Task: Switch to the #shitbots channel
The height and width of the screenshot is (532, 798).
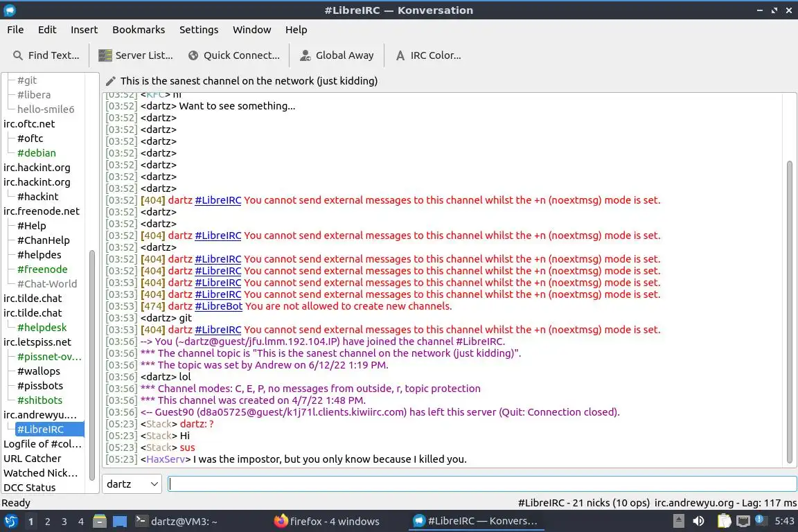Action: click(39, 400)
